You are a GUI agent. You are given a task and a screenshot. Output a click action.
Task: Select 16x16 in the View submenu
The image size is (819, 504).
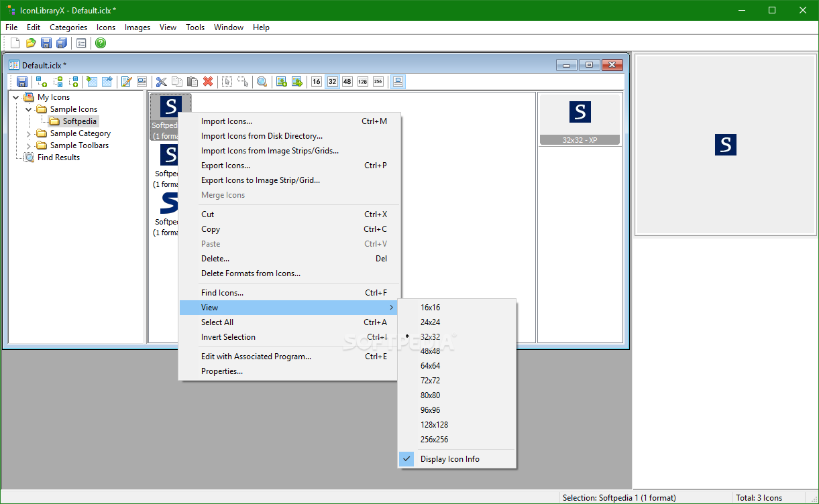457,308
